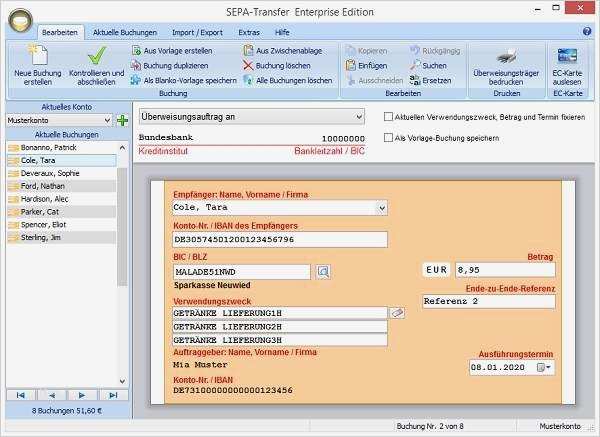Click Ausschneiden in the ribbon
Screen dimensions: 600x437
(x=375, y=80)
